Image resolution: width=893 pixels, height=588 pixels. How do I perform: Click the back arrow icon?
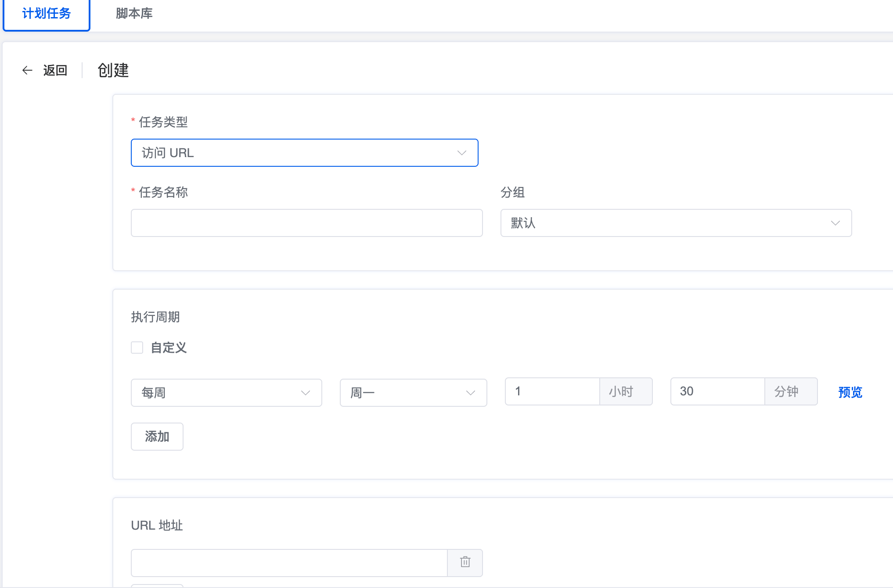tap(27, 70)
